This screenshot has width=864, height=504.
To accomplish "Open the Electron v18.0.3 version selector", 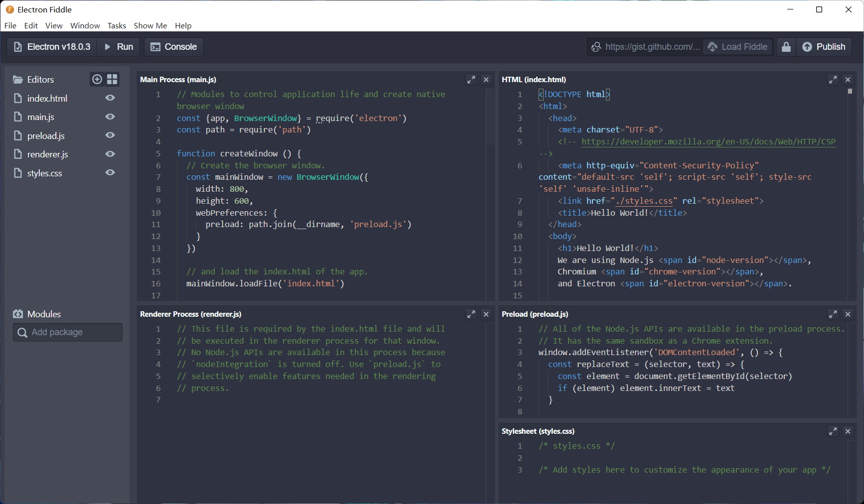I will [x=52, y=47].
